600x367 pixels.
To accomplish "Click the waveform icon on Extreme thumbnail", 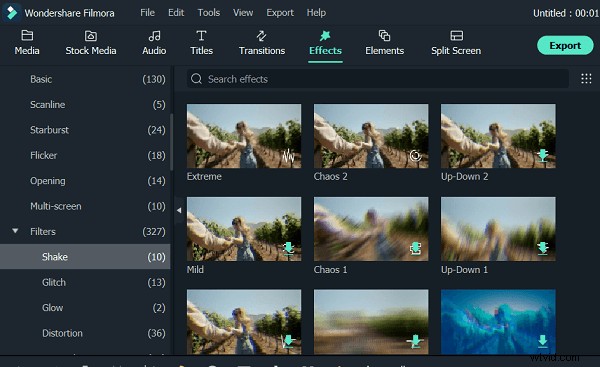I will click(288, 156).
